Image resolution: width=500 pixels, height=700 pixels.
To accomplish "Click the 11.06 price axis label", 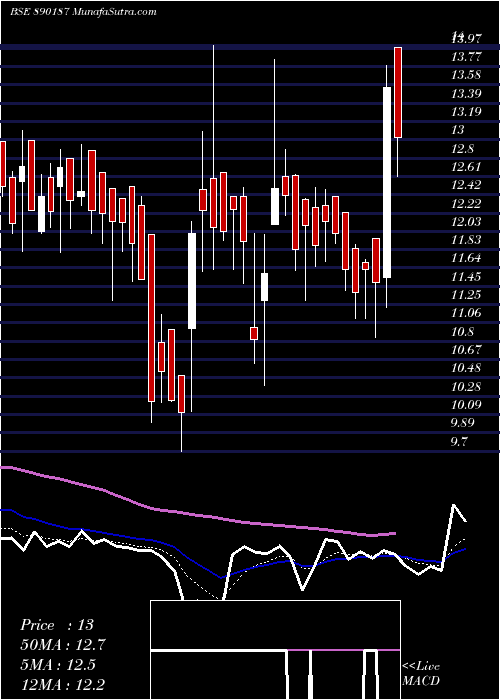I will (x=467, y=313).
